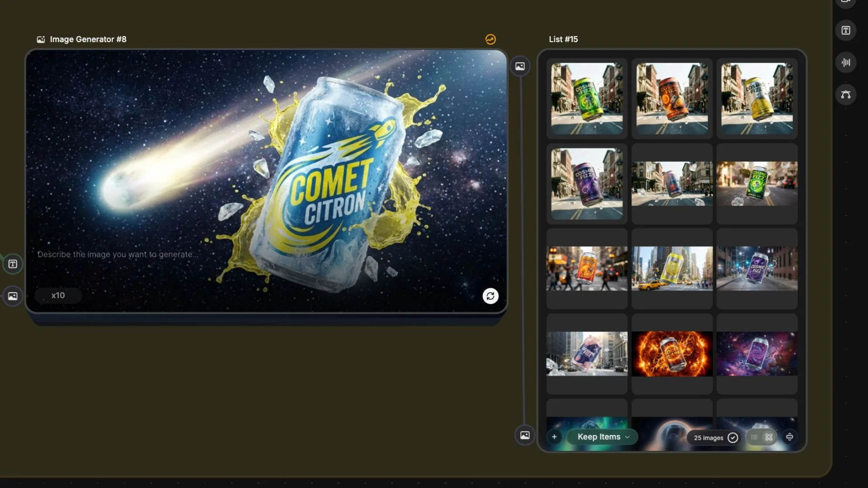Click the image description prompt field
868x488 pixels.
point(118,254)
